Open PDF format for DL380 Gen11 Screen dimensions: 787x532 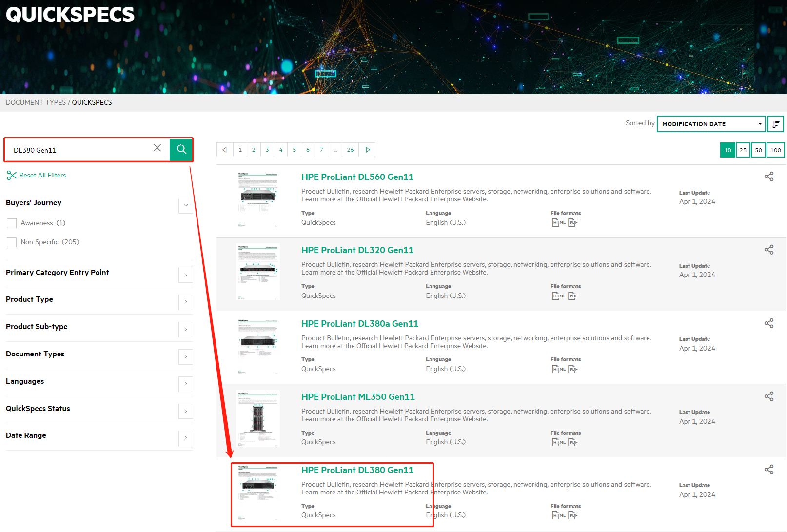click(x=573, y=515)
